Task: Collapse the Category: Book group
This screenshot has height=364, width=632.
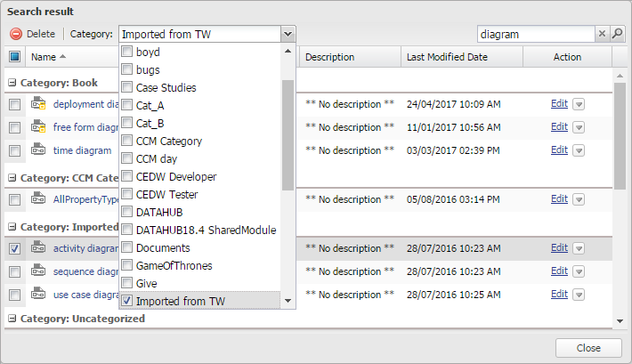Action: pos(12,82)
